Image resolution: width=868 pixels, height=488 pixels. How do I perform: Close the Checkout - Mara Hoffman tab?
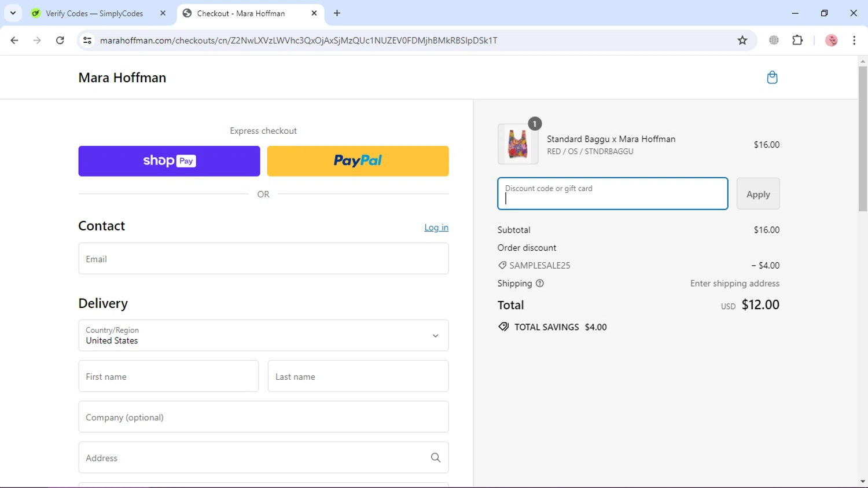(x=314, y=13)
